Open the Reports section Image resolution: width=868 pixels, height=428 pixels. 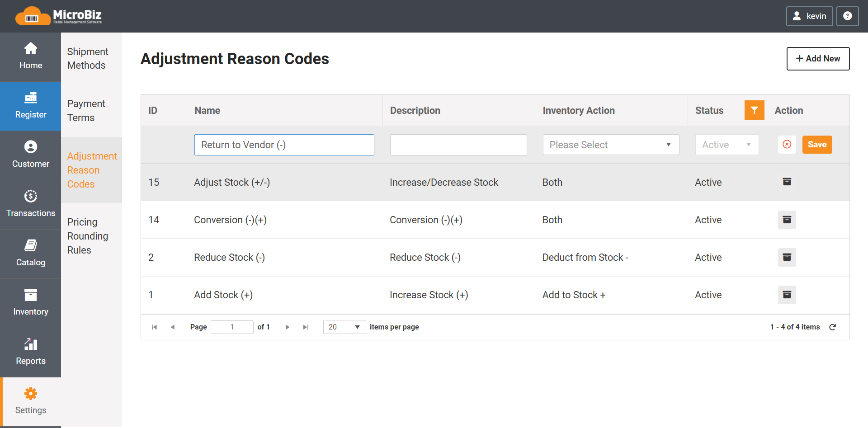(x=30, y=353)
